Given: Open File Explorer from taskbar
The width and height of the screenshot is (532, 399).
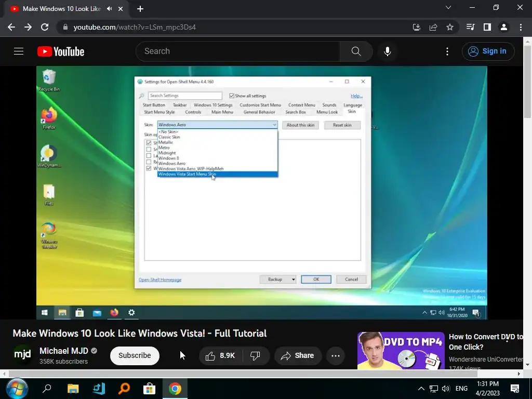Looking at the screenshot, I should click(x=73, y=389).
